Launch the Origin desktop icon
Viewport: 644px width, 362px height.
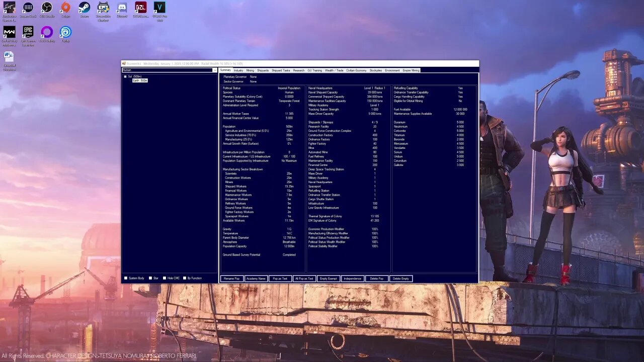[65, 10]
